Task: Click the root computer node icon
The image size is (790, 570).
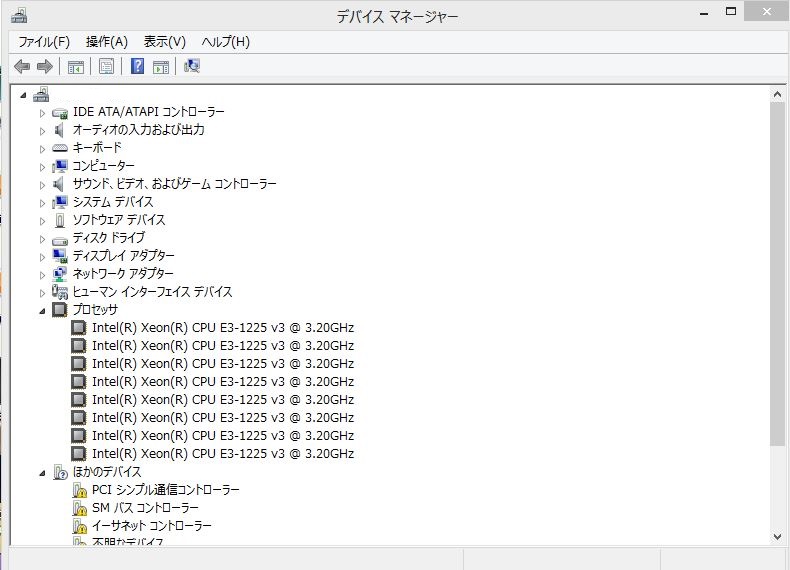Action: point(41,94)
